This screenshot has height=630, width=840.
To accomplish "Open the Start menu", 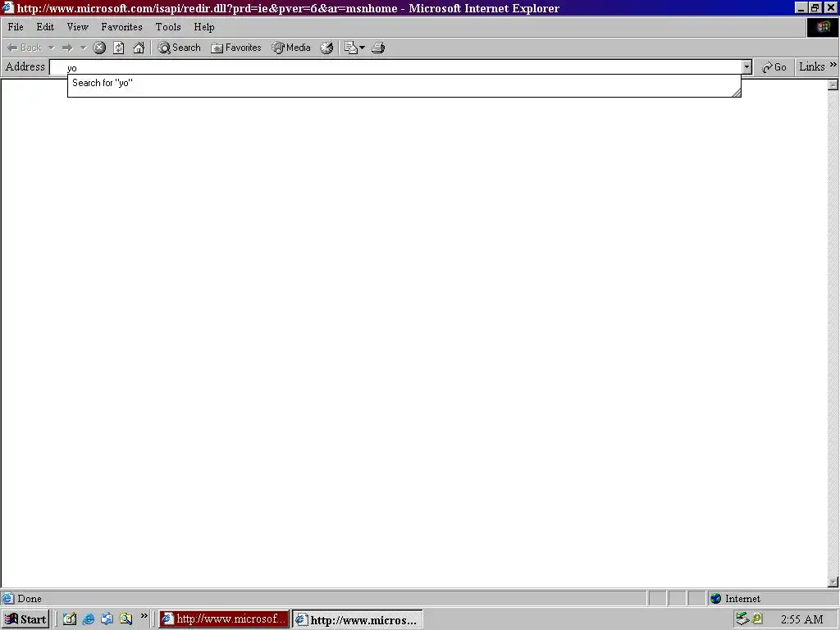I will [x=25, y=619].
